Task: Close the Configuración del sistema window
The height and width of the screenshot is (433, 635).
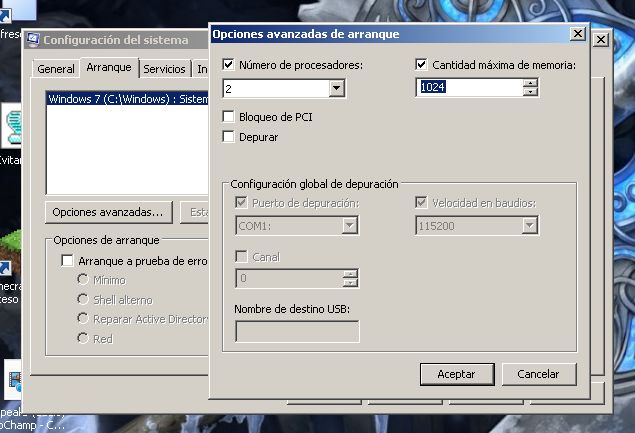Action: [x=601, y=39]
